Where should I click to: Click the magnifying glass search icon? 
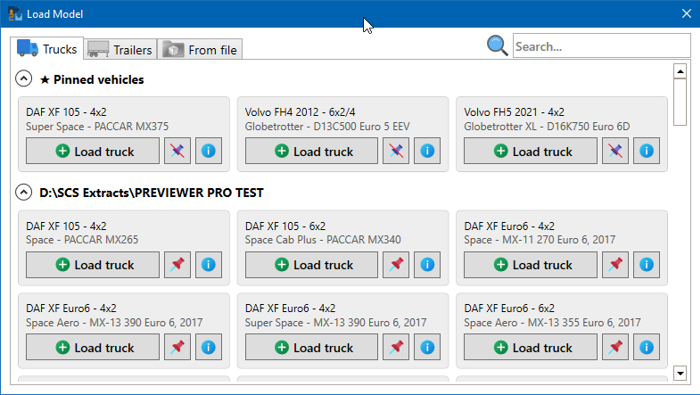pos(497,46)
